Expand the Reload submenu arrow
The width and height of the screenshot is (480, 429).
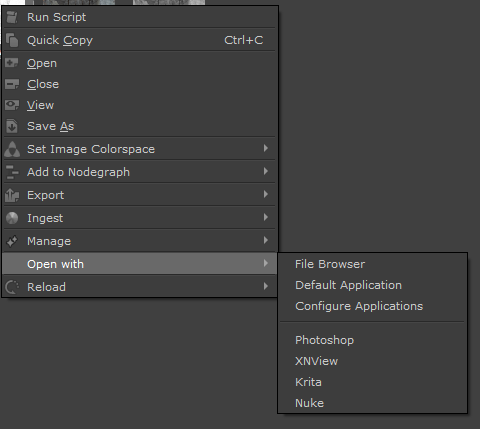tap(266, 286)
